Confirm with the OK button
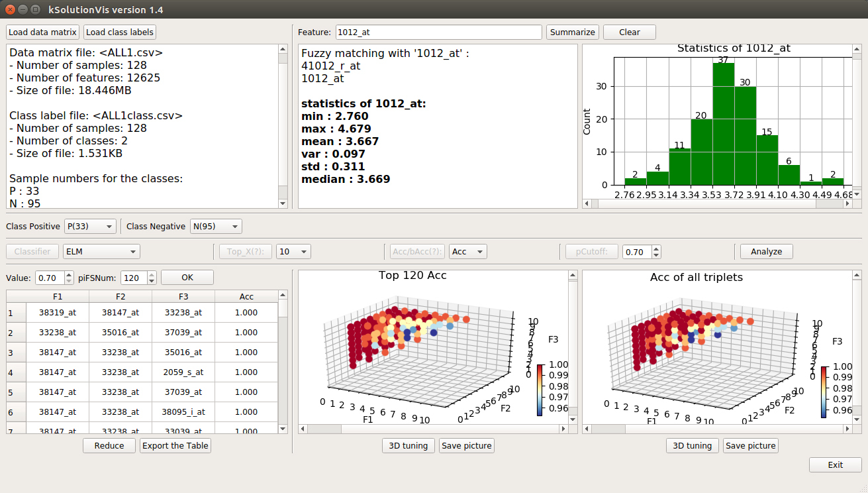 point(187,278)
